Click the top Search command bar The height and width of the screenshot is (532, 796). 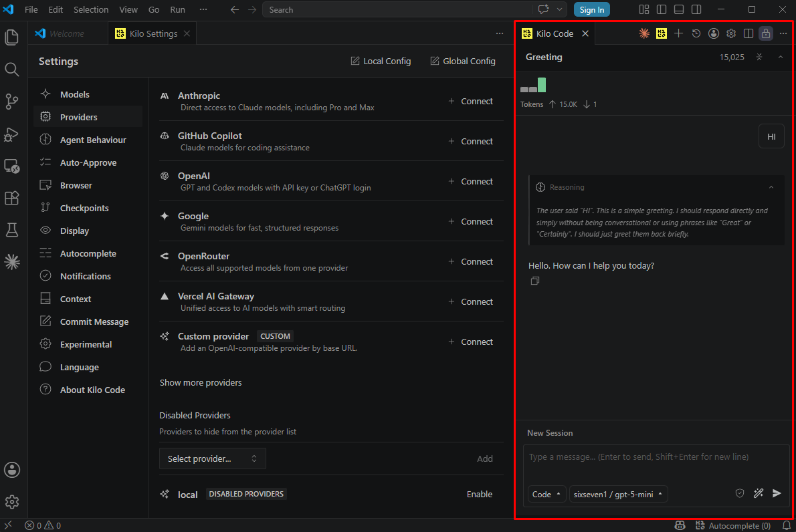coord(397,9)
